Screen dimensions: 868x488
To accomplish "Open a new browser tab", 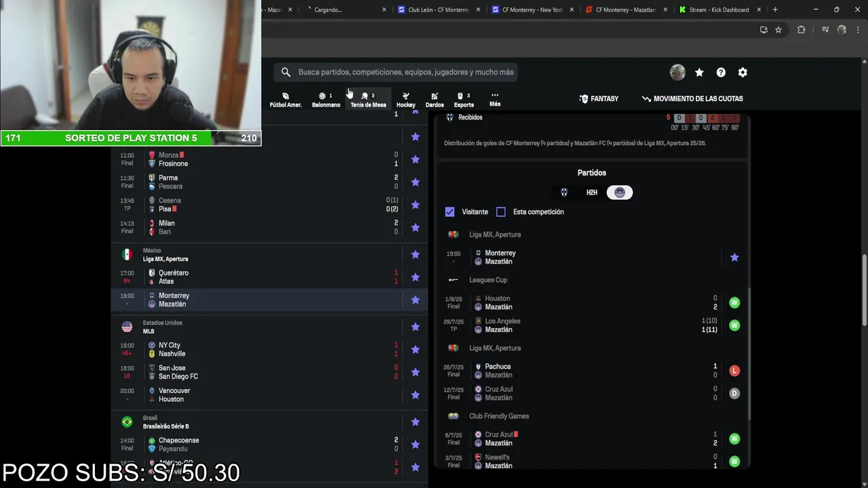I will click(x=775, y=9).
